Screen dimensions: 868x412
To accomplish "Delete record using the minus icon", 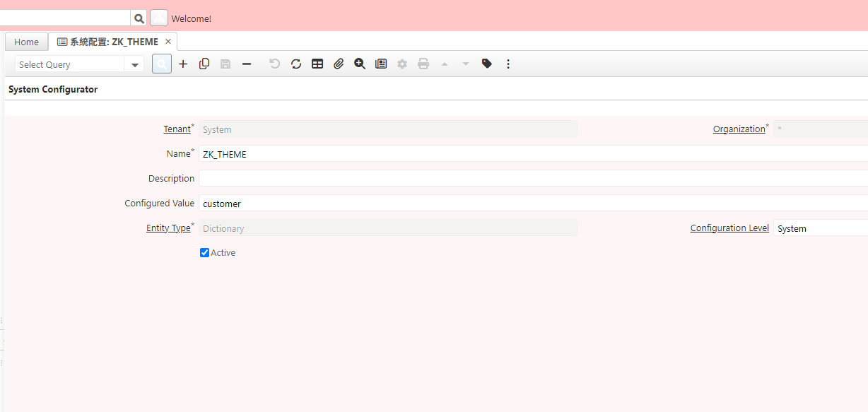I will coord(247,64).
